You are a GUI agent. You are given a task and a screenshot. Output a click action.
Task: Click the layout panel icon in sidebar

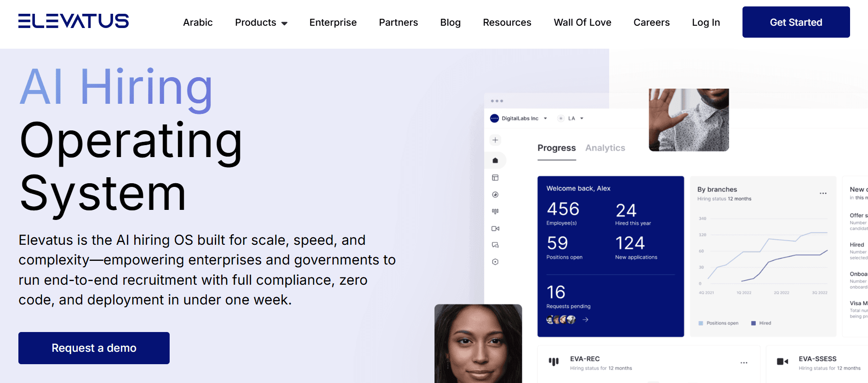click(495, 178)
